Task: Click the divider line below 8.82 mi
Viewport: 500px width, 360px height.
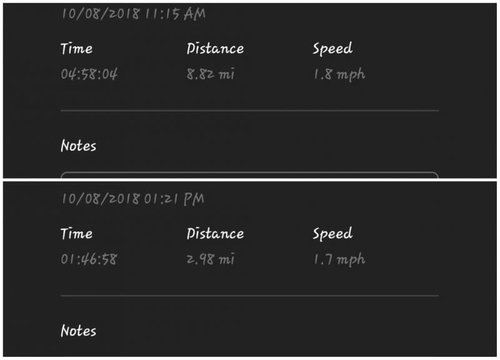Action: [x=250, y=110]
